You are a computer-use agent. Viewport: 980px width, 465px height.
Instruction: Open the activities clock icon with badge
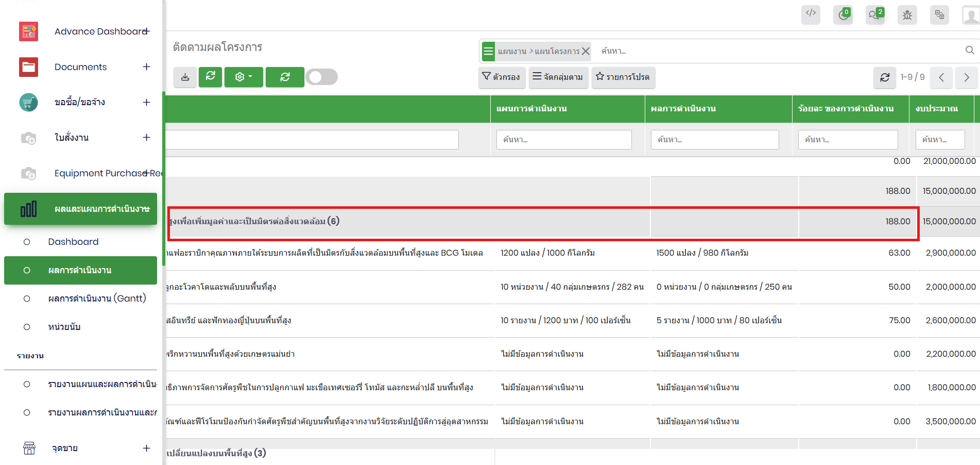[843, 15]
